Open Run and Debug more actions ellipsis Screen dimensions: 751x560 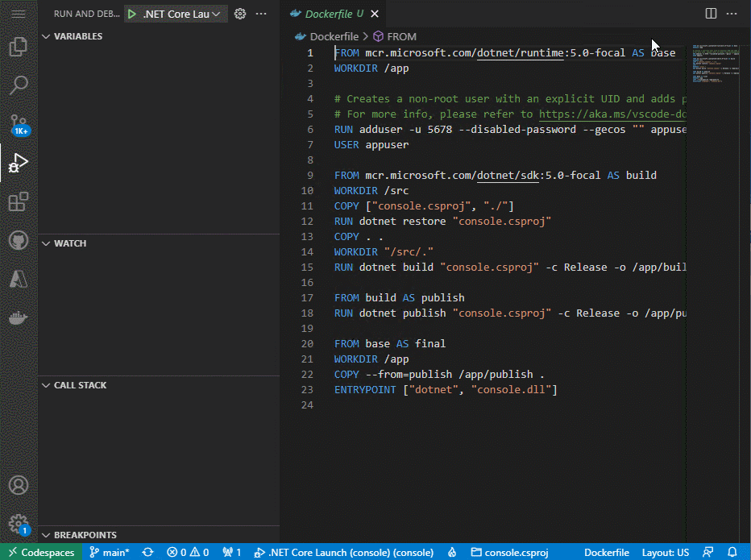coord(261,14)
